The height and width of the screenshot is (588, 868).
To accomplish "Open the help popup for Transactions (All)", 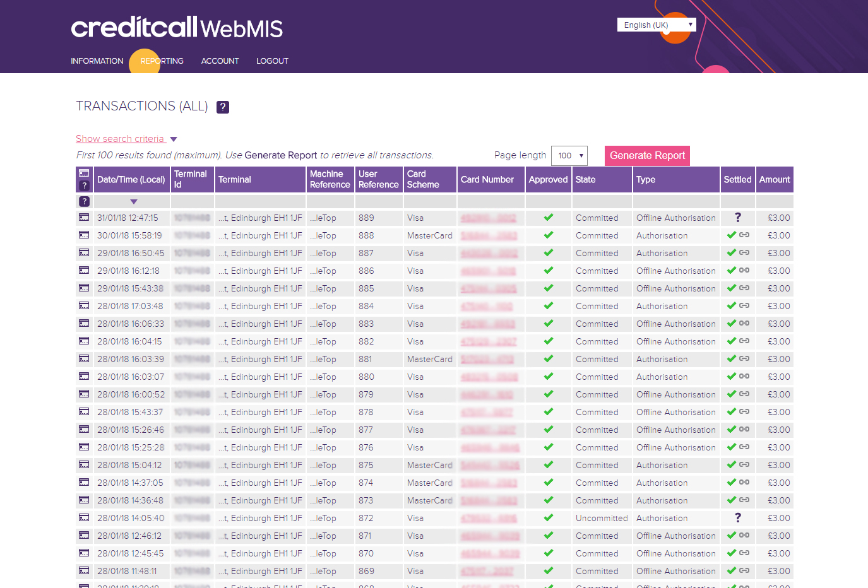I will coord(222,107).
